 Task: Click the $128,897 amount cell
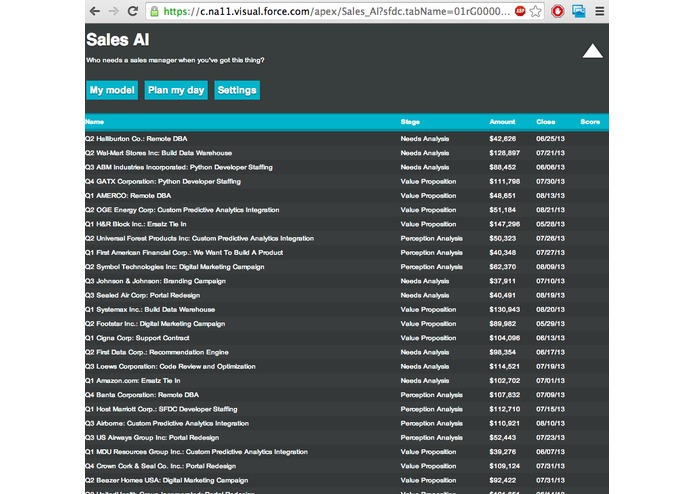click(504, 153)
